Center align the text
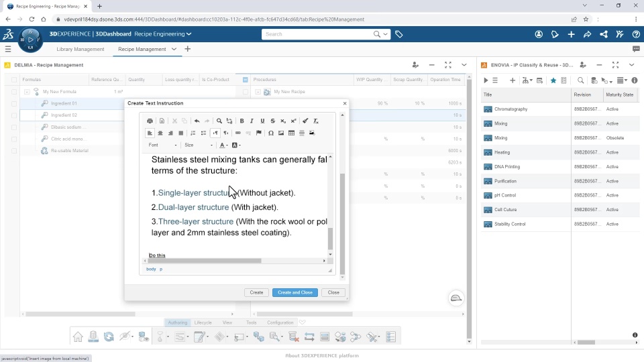 (160, 133)
